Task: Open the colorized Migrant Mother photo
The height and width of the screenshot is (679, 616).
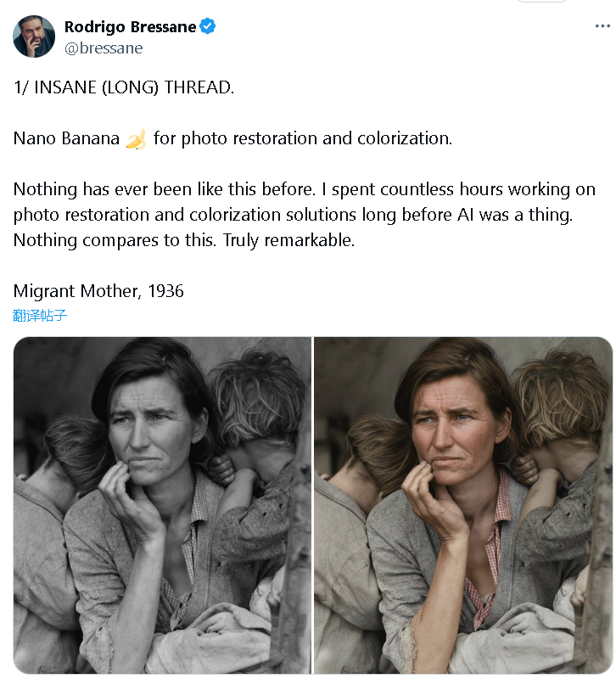Action: click(463, 505)
